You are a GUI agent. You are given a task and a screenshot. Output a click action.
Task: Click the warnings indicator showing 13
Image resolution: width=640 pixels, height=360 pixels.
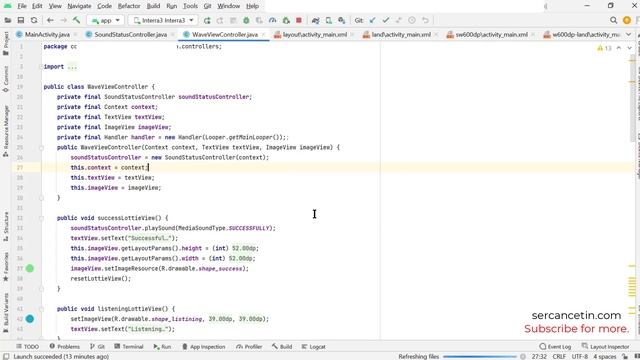pos(604,48)
